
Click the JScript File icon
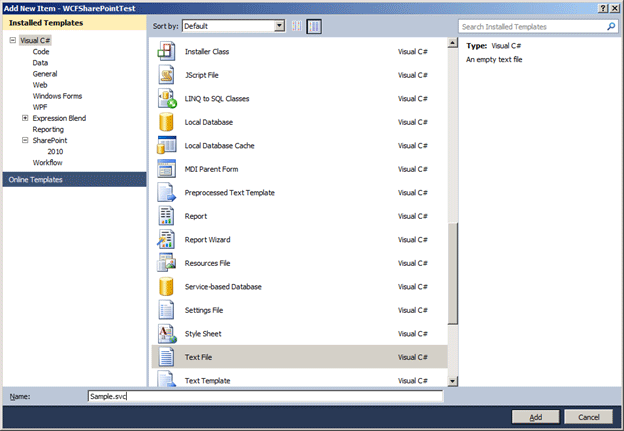coord(166,75)
